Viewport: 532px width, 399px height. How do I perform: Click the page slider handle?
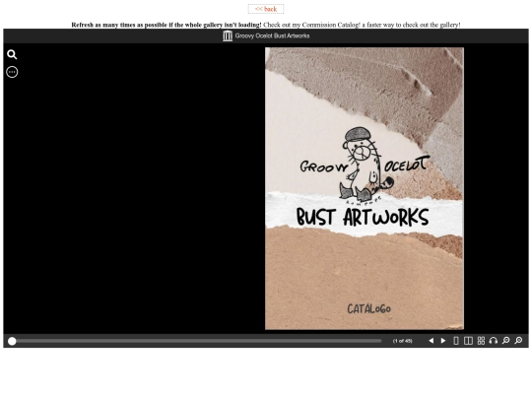(12, 341)
